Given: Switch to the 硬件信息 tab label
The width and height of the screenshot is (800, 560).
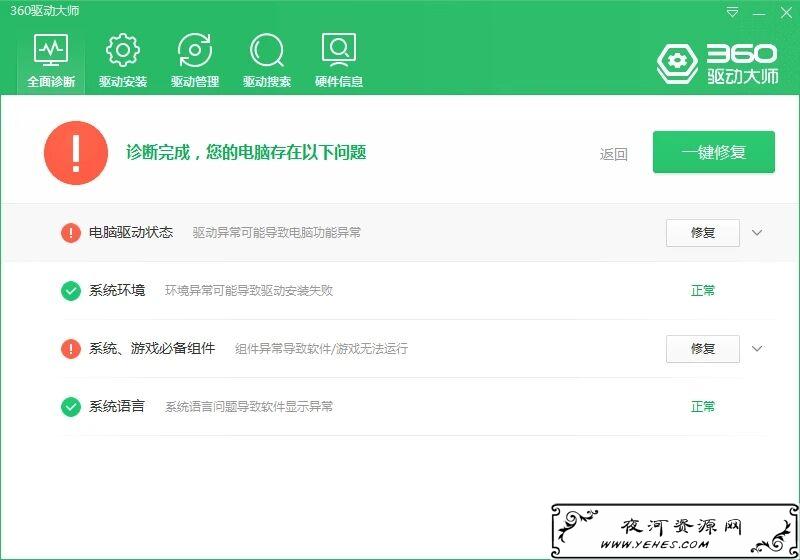Looking at the screenshot, I should point(339,82).
